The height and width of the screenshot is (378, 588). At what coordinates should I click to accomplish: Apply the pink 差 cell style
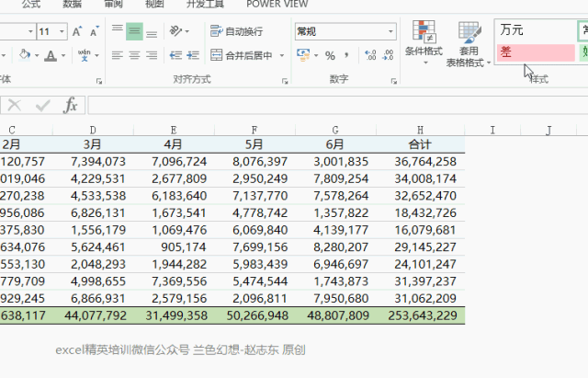(x=535, y=52)
